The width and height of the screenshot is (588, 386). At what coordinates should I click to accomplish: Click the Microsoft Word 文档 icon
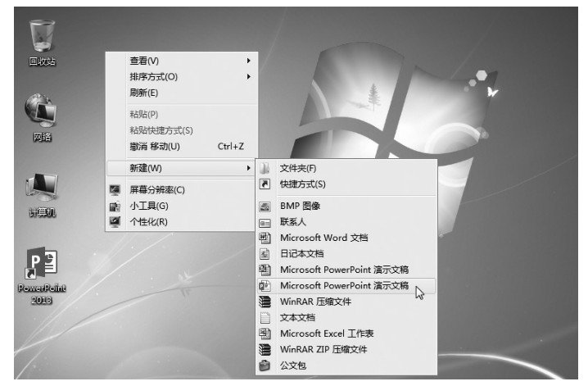tap(265, 238)
